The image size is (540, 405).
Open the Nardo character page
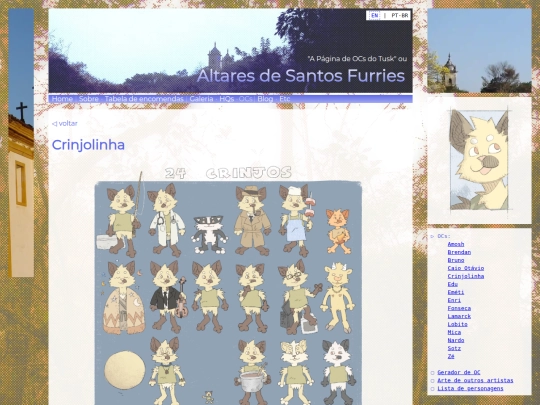[x=456, y=340]
